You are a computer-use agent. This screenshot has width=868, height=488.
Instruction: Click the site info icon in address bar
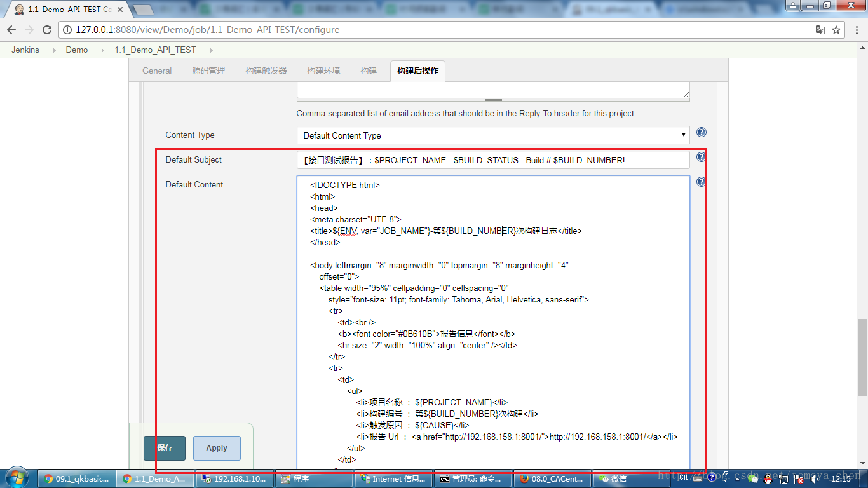coord(68,30)
